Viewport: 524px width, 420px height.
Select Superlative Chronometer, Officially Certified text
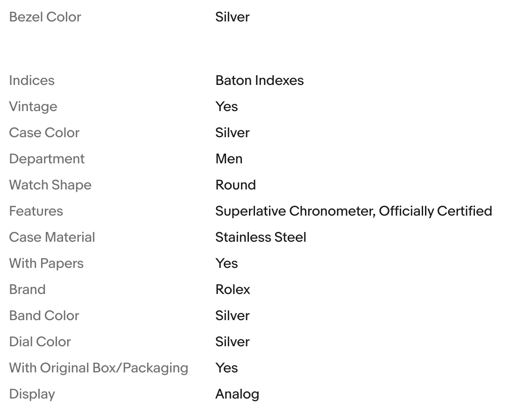coord(354,211)
